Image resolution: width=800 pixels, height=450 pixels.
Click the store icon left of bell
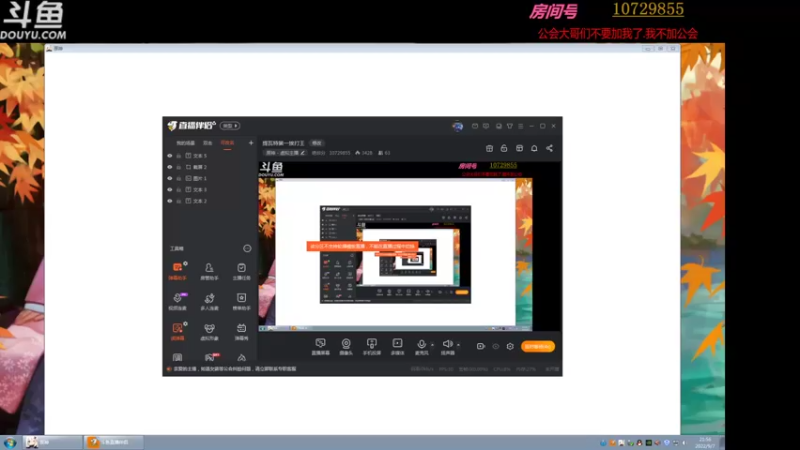tap(519, 148)
